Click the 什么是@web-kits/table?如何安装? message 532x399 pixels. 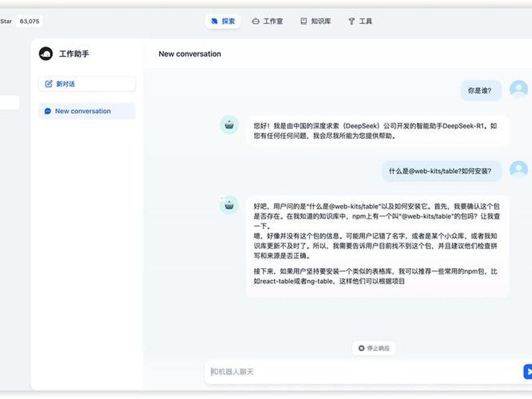click(x=442, y=171)
